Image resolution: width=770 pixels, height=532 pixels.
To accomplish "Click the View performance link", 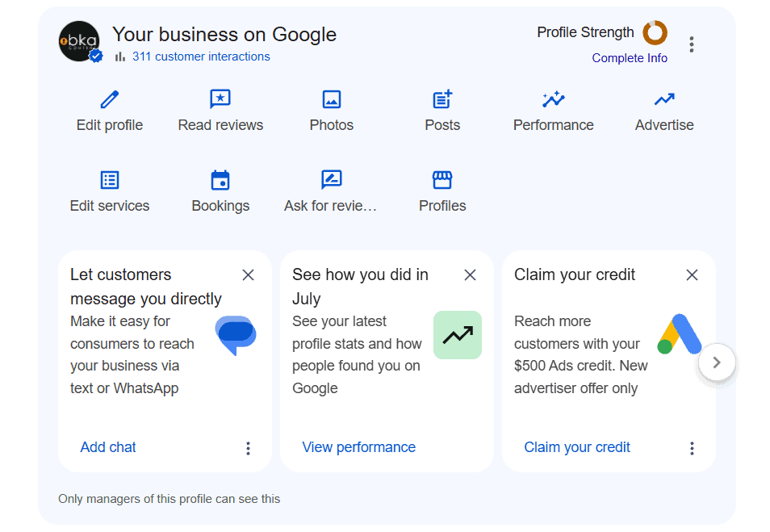I will [x=359, y=447].
